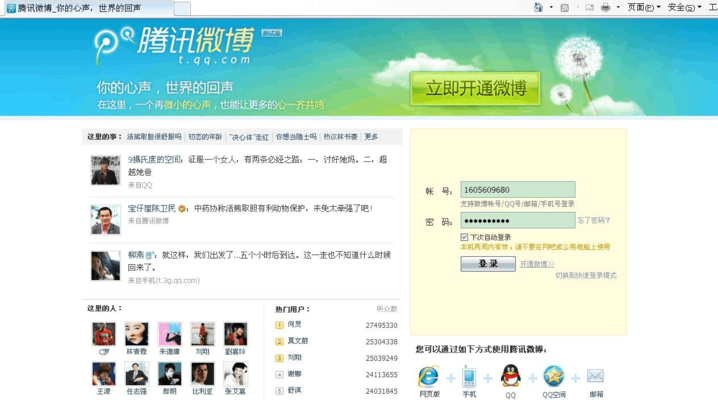Open the 朱德庸 profile picture
This screenshot has width=718, height=400.
[169, 334]
